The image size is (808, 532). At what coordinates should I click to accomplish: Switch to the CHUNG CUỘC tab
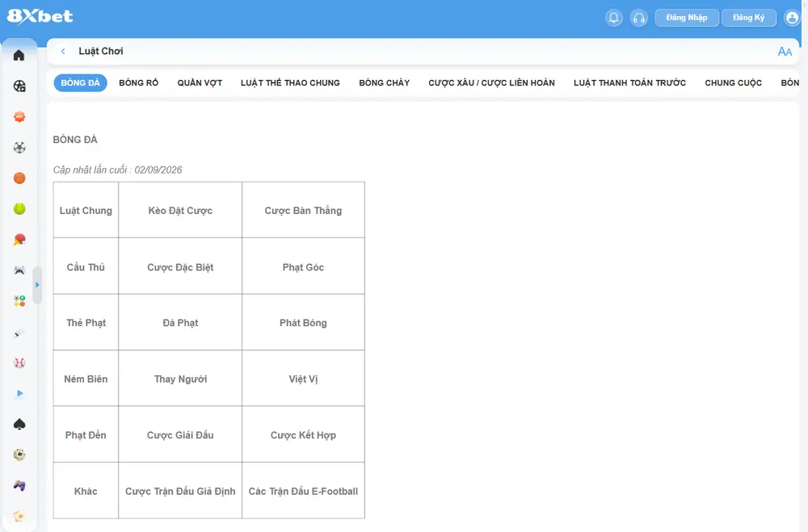coord(734,83)
